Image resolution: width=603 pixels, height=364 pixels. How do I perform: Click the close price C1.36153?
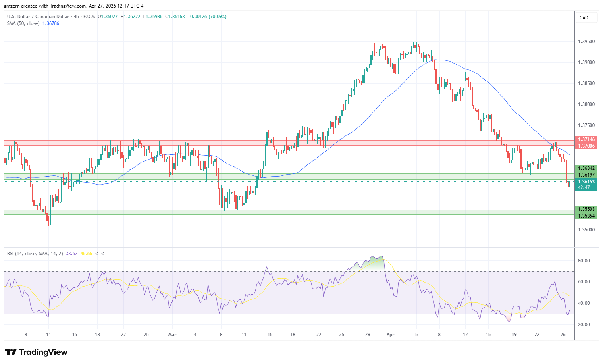(175, 17)
